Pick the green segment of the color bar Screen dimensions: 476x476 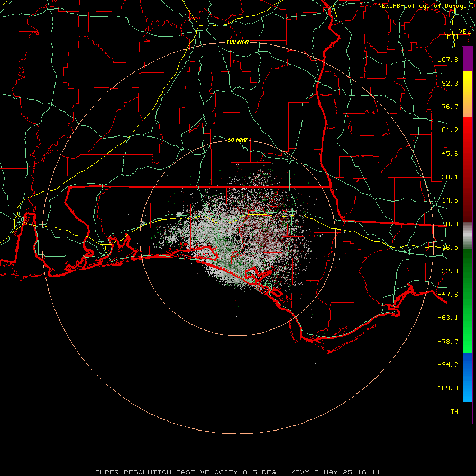click(x=467, y=300)
